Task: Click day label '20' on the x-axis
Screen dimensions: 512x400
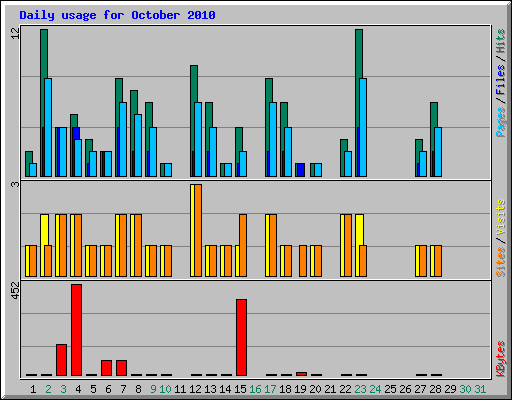Action: pyautogui.click(x=315, y=389)
